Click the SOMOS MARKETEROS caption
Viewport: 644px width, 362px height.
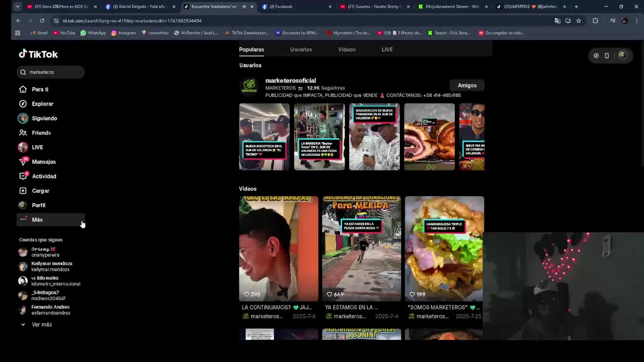[x=444, y=308]
